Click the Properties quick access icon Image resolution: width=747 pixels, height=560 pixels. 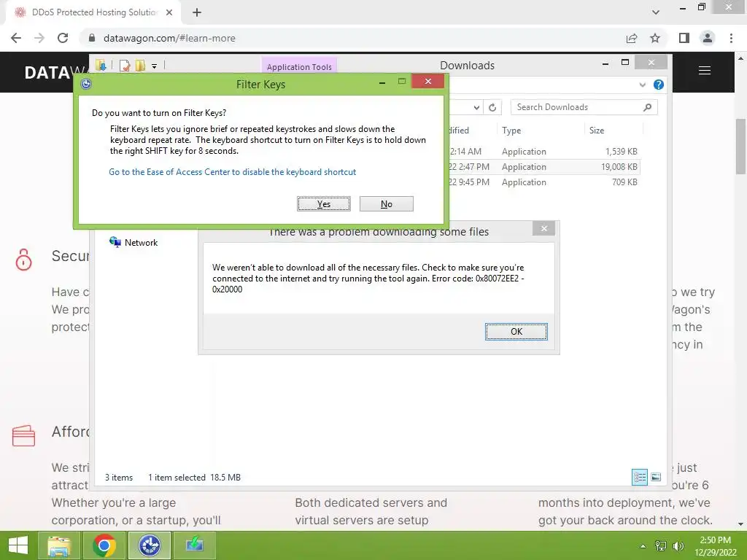[125, 66]
